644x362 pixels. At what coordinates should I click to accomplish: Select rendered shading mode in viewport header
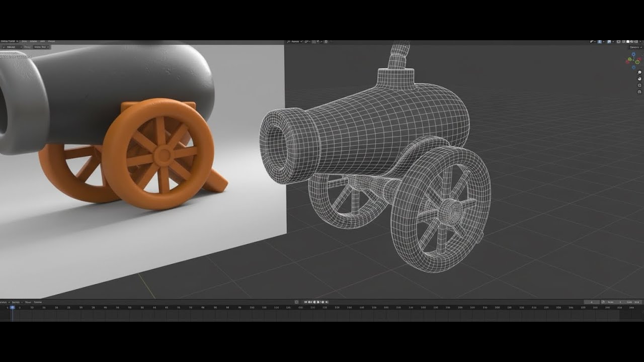tap(636, 42)
